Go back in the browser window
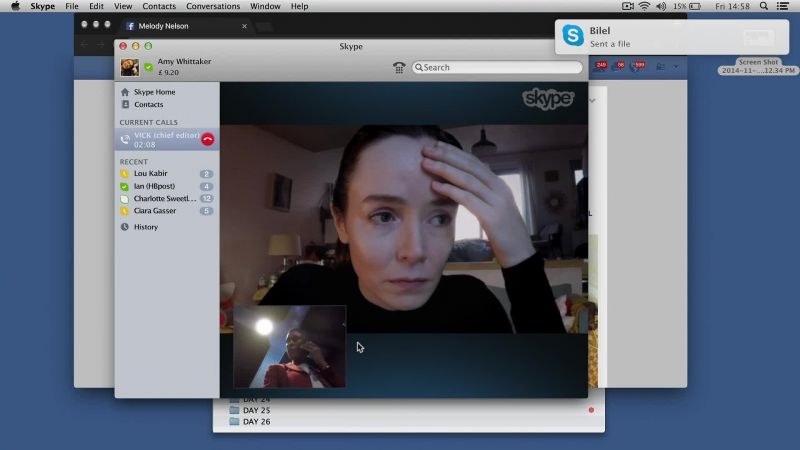The height and width of the screenshot is (450, 800). (x=84, y=45)
